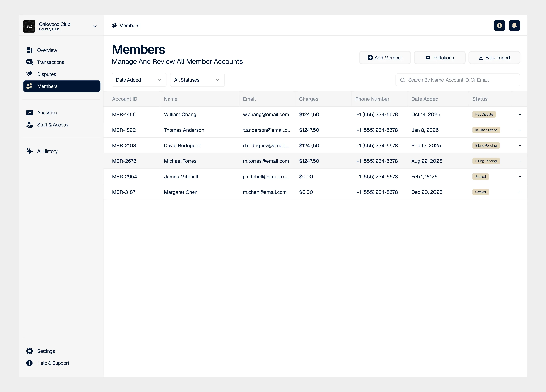Open the Bulk Import dialog

point(494,58)
